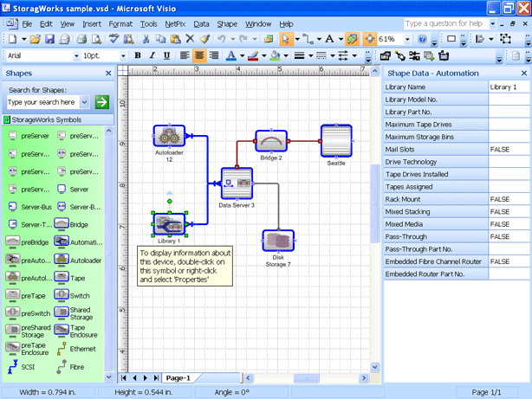Click the Print icon
Image resolution: width=532 pixels, height=399 pixels.
tap(81, 39)
